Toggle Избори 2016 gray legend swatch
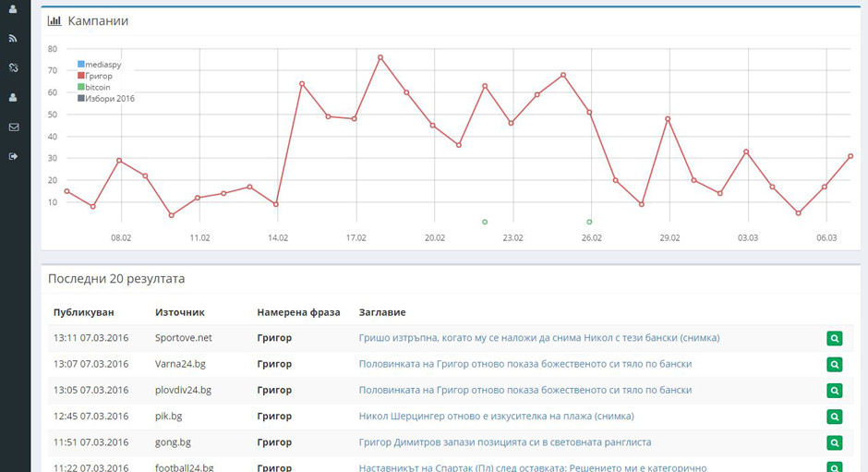Image resolution: width=868 pixels, height=472 pixels. [x=81, y=98]
